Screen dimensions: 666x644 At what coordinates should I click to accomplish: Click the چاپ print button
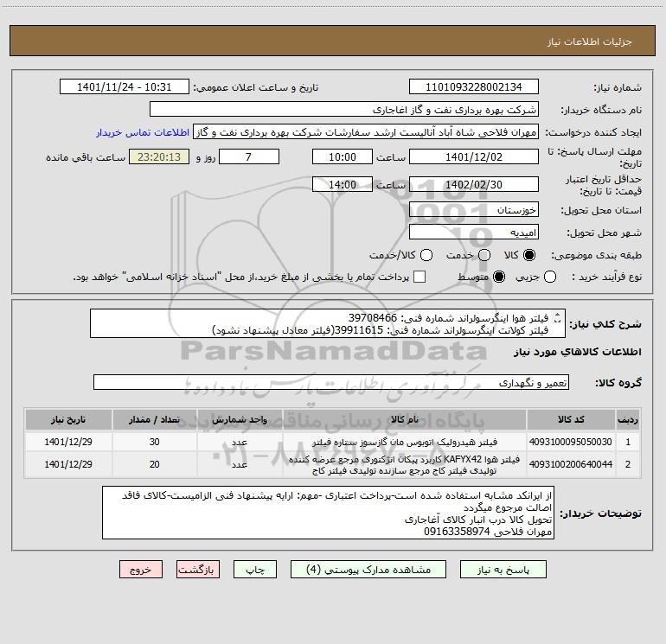pos(255,570)
